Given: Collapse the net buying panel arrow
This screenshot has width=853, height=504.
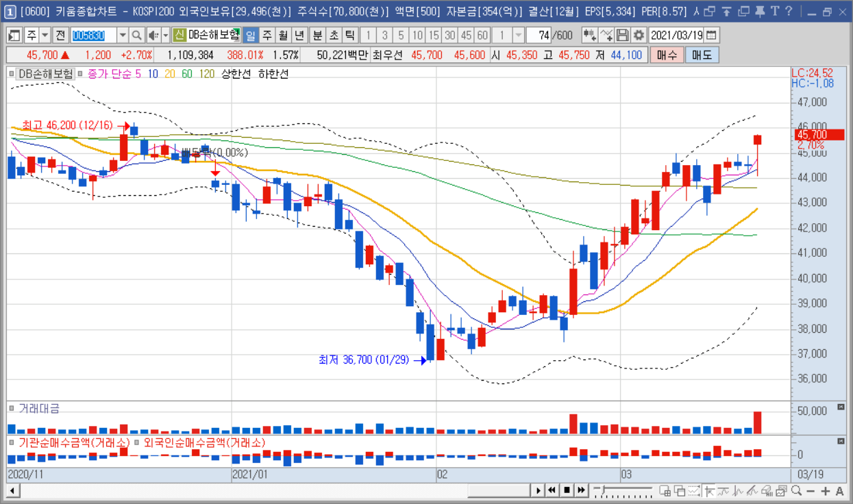Looking at the screenshot, I should point(841,442).
